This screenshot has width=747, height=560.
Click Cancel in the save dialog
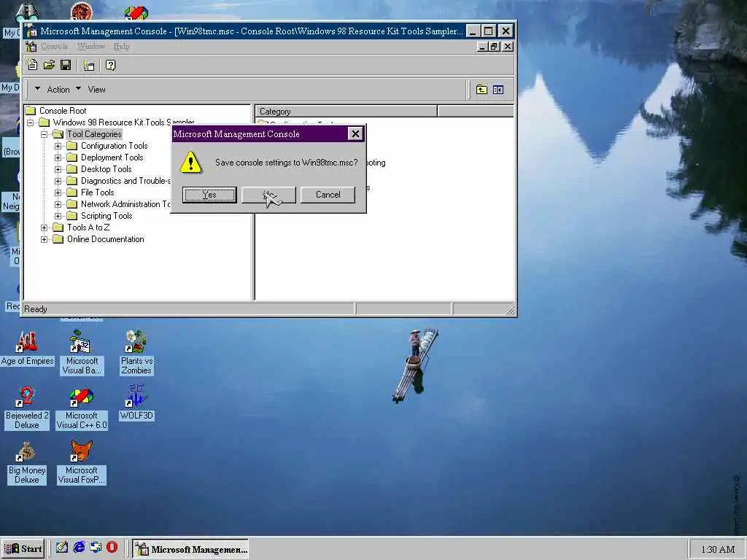pyautogui.click(x=328, y=195)
